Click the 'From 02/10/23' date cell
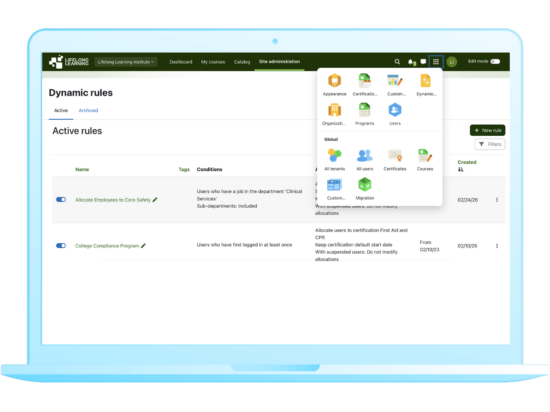The height and width of the screenshot is (412, 550). pyautogui.click(x=429, y=246)
